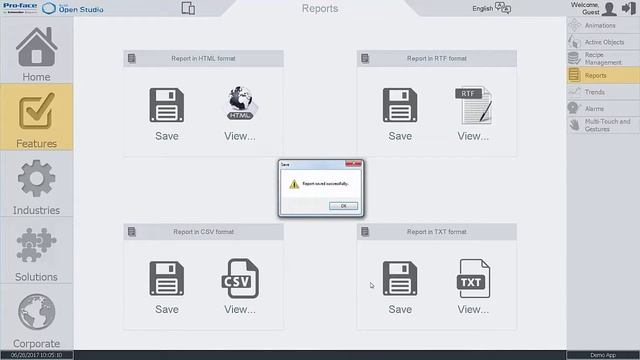This screenshot has width=640, height=360.
Task: View the RTF report
Action: click(473, 114)
